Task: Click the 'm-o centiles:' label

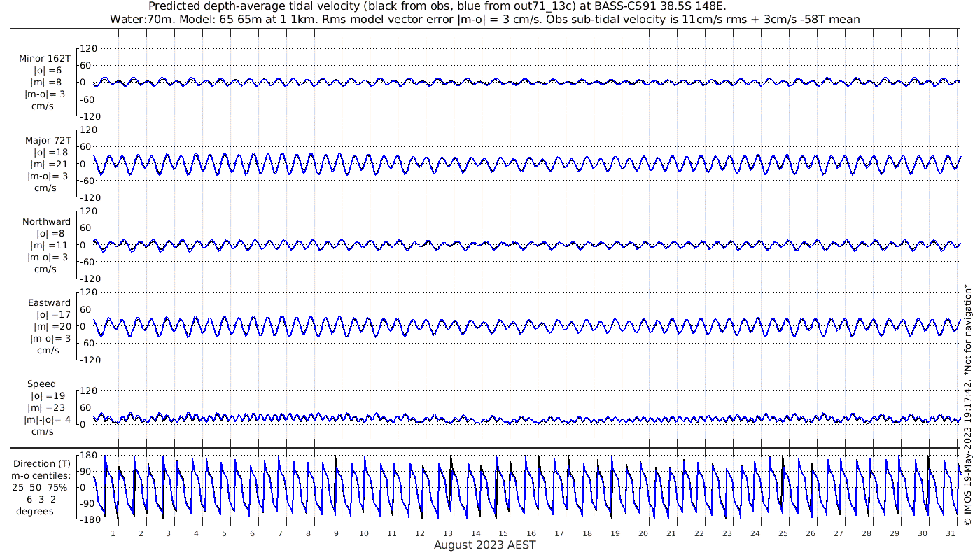Action: click(x=42, y=476)
